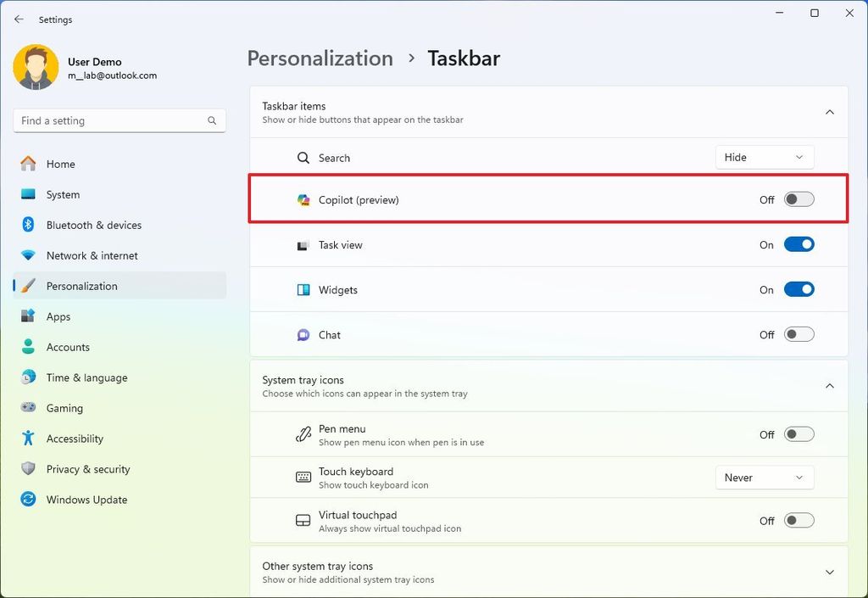
Task: Click the Copilot (preview) icon
Action: 303,200
